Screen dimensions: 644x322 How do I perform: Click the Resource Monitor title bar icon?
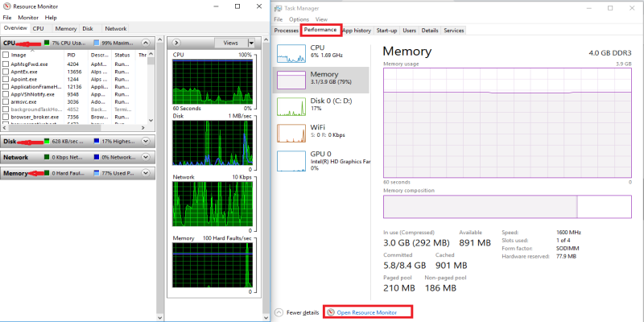6,6
